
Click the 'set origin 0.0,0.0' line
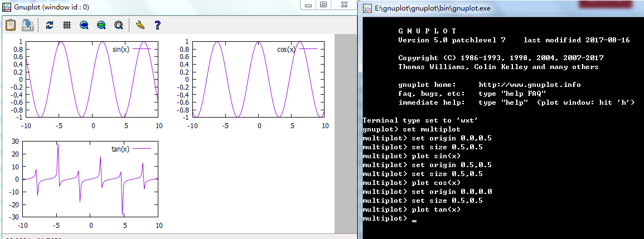[427, 192]
